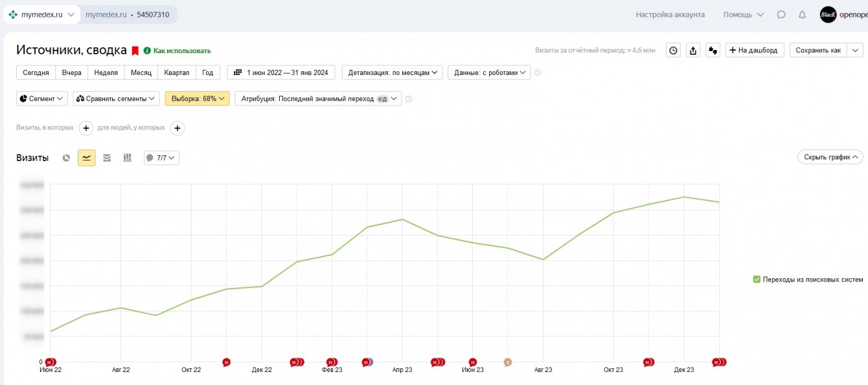Switch to bar chart view icon
Image resolution: width=868 pixels, height=385 pixels.
click(128, 157)
